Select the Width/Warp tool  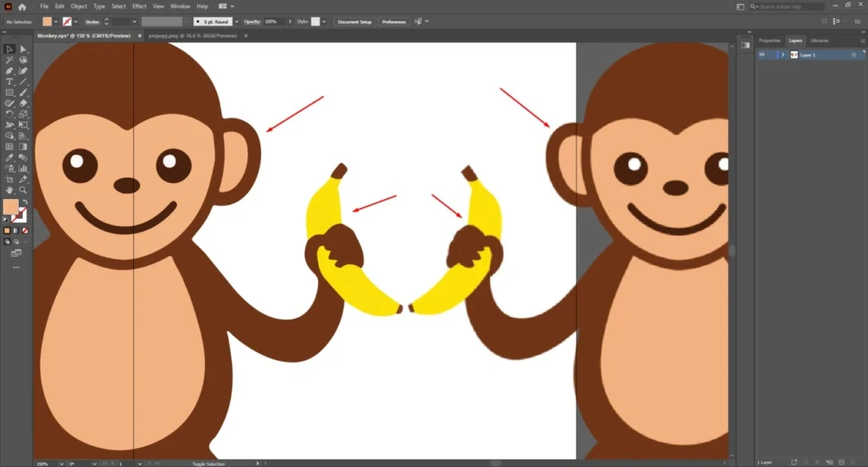pos(9,125)
